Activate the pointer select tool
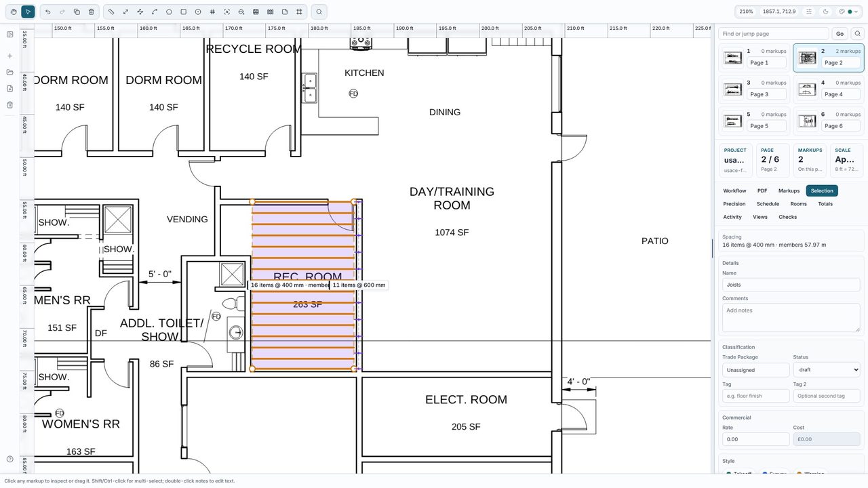868x488 pixels. (x=28, y=12)
